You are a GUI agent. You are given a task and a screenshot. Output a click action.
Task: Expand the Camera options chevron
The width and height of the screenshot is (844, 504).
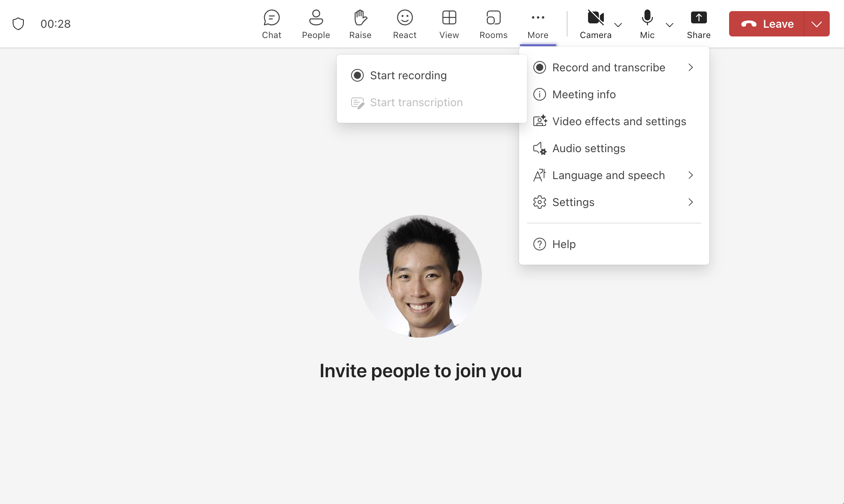point(618,25)
